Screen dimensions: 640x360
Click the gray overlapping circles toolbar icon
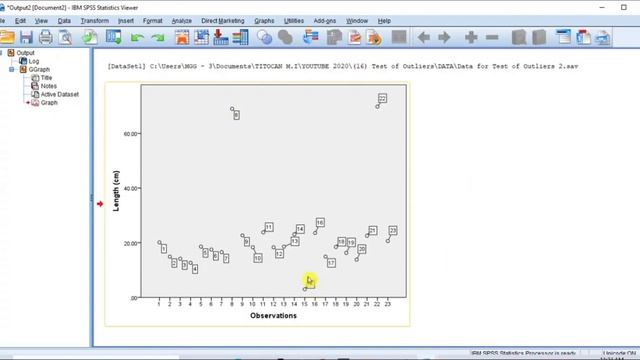pyautogui.click(x=285, y=38)
